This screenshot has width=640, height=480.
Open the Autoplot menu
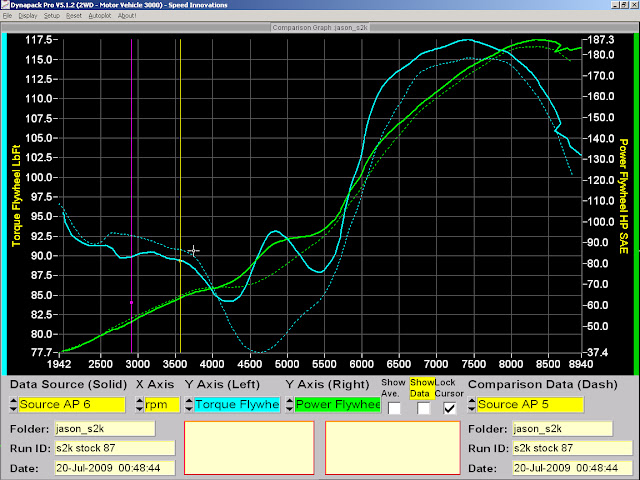pyautogui.click(x=99, y=17)
